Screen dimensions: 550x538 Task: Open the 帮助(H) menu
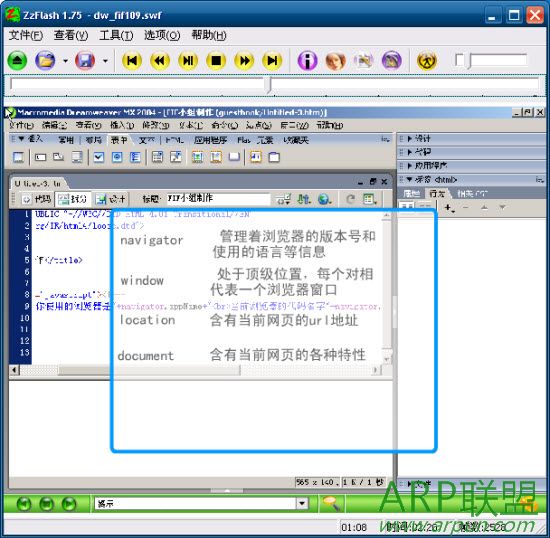[x=209, y=35]
